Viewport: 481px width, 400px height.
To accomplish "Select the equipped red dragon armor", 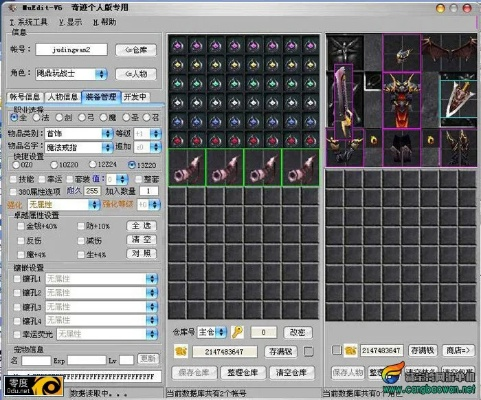I will tap(402, 100).
